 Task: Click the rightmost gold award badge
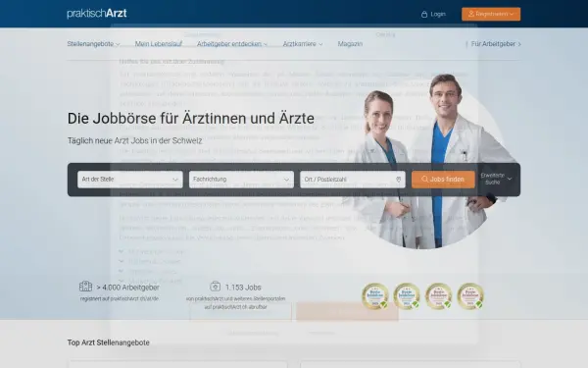470,296
